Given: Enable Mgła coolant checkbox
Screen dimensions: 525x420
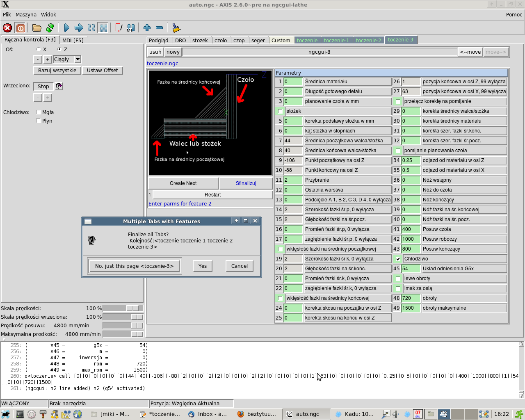Looking at the screenshot, I should pos(38,112).
